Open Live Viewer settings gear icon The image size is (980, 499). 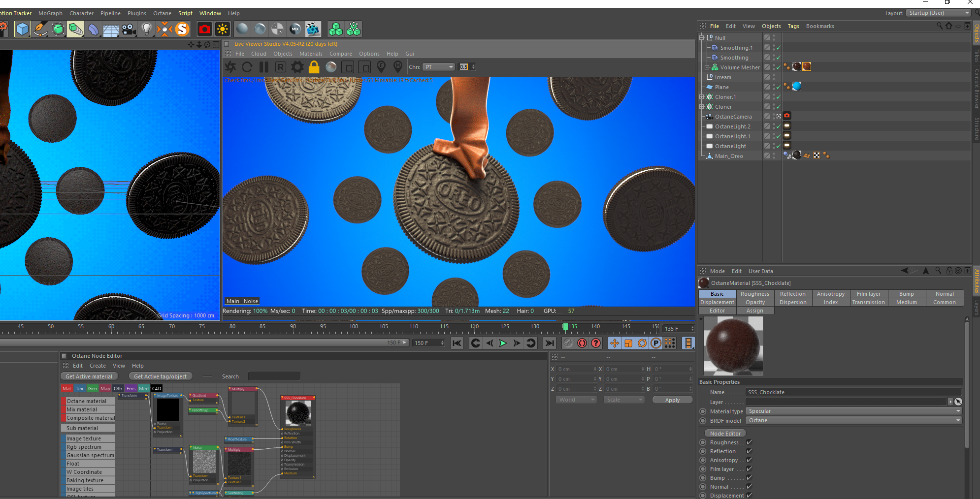pyautogui.click(x=297, y=67)
